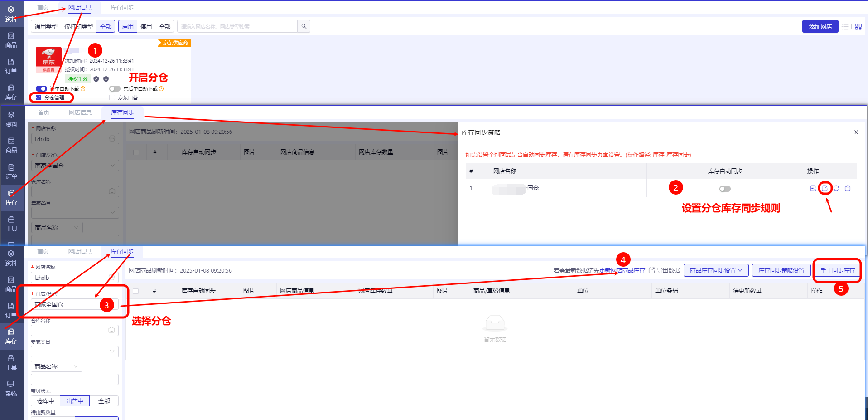Select 全部 under 宝贝状态
The width and height of the screenshot is (868, 420).
104,401
